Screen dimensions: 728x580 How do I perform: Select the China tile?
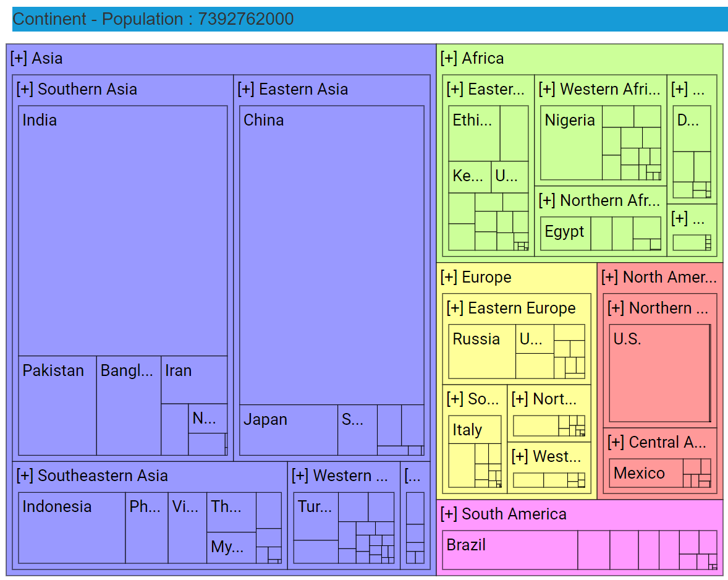point(331,255)
